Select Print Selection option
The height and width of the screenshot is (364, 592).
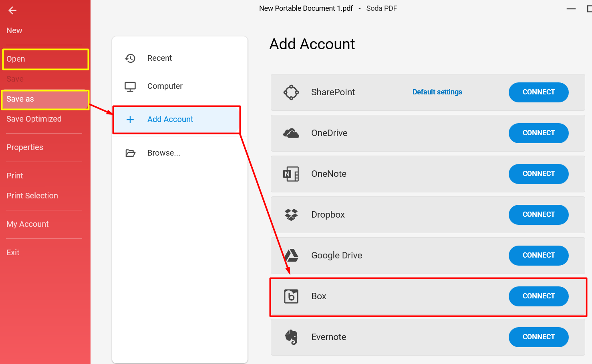pos(32,196)
